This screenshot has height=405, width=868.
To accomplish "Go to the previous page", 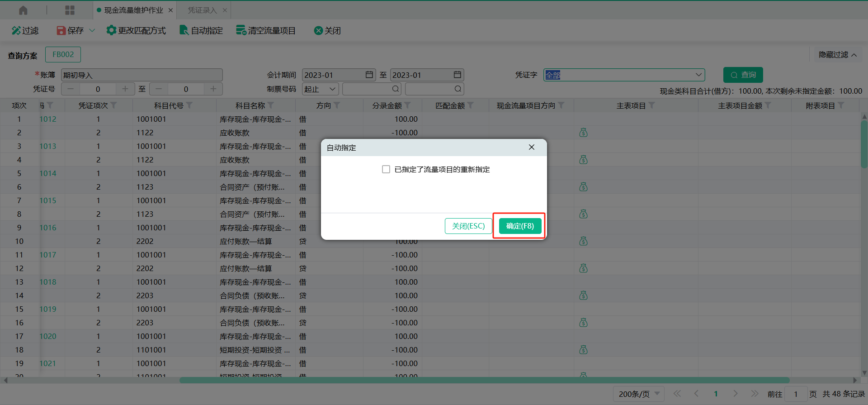I will click(x=697, y=394).
